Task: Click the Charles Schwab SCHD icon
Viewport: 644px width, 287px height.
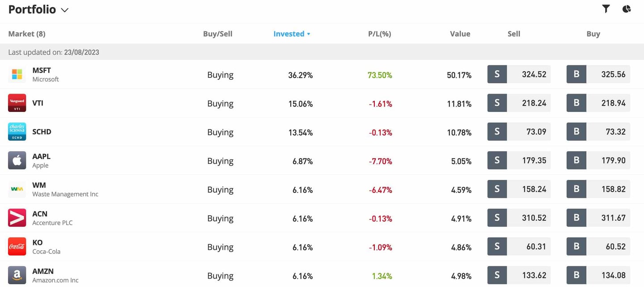Action: pos(17,132)
